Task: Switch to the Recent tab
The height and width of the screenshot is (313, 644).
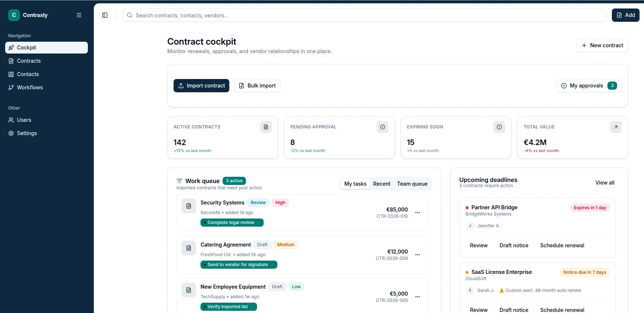Action: [382, 184]
